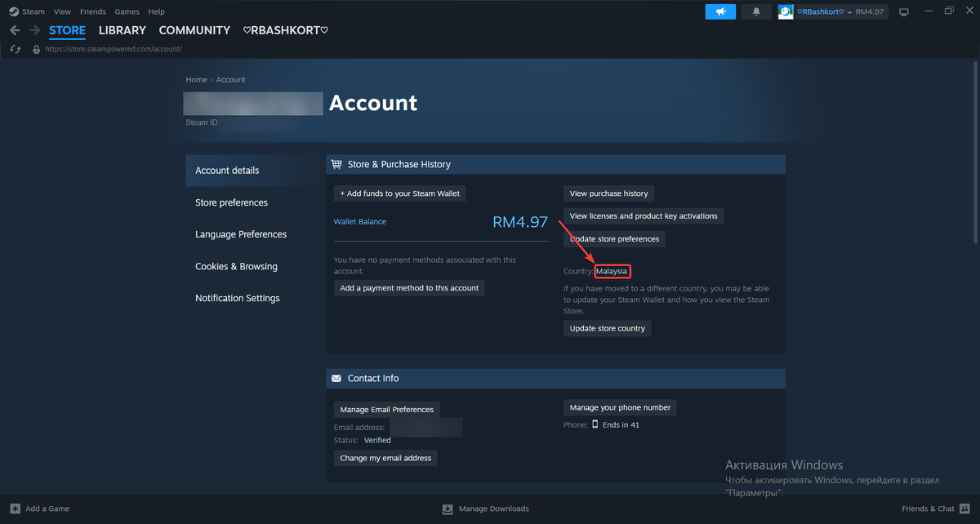Go back with the left arrow icon
This screenshot has width=980, height=524.
[15, 30]
